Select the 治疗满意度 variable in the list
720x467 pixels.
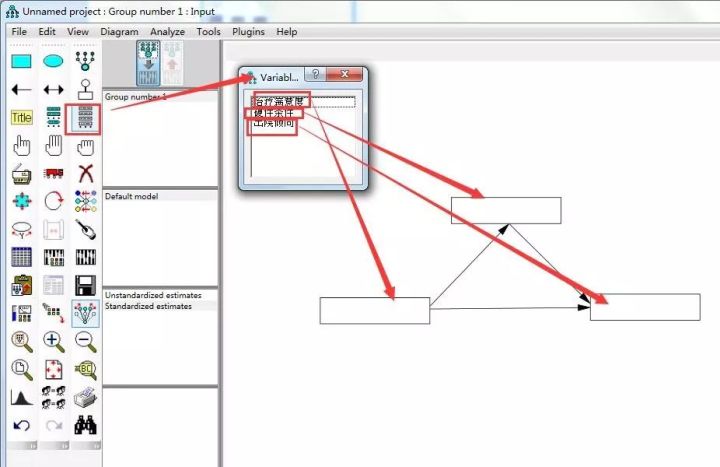tap(304, 101)
